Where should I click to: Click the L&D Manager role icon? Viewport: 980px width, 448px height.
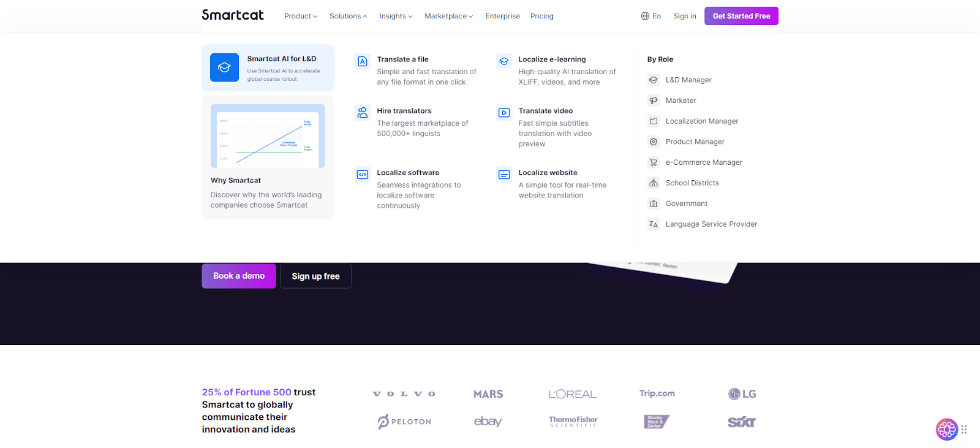pos(654,80)
